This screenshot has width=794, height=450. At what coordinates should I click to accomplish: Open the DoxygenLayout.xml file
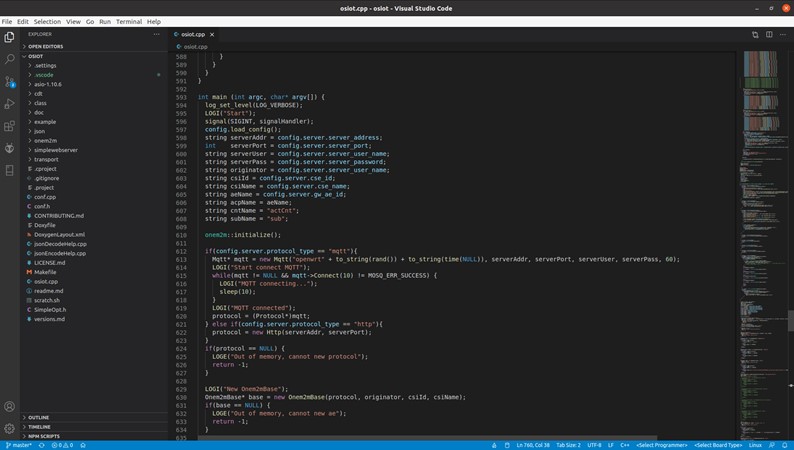94,235
